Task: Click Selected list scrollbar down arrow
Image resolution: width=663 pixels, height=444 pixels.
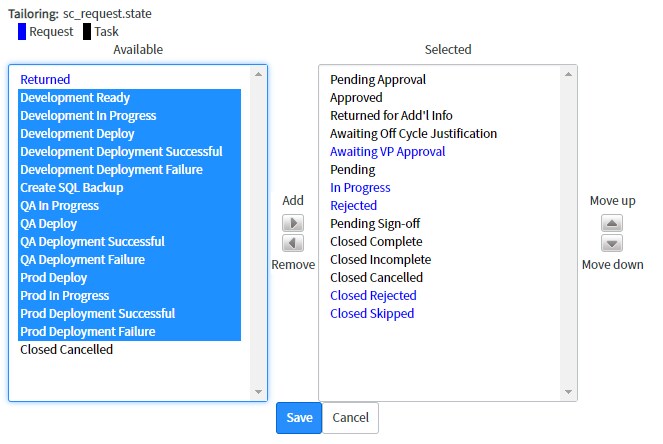Action: click(568, 392)
